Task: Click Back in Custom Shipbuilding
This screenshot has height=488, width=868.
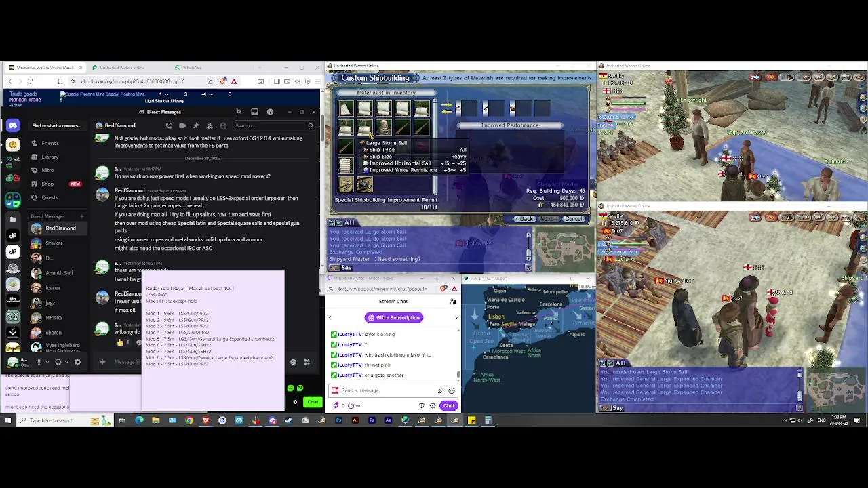Action: 525,219
